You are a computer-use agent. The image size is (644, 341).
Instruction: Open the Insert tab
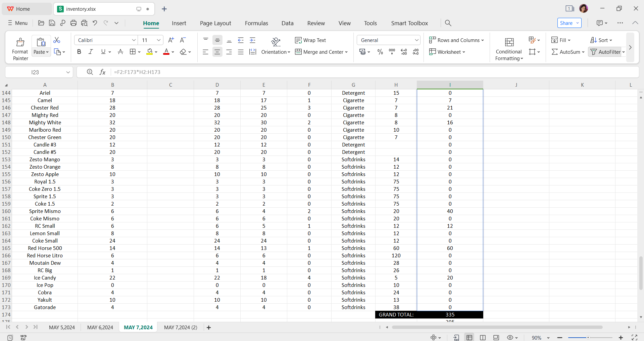coord(179,23)
